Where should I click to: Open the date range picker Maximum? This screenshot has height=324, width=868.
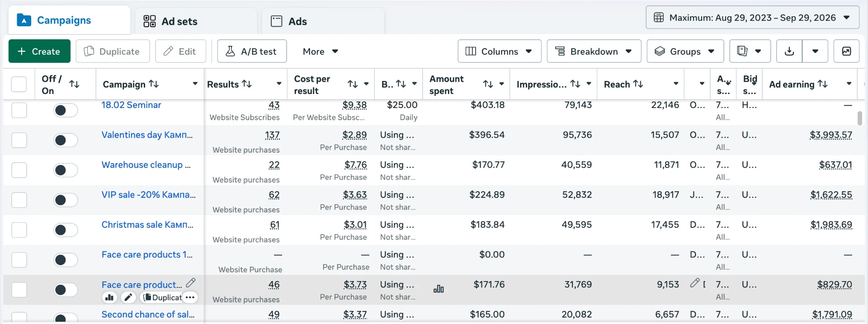point(752,18)
